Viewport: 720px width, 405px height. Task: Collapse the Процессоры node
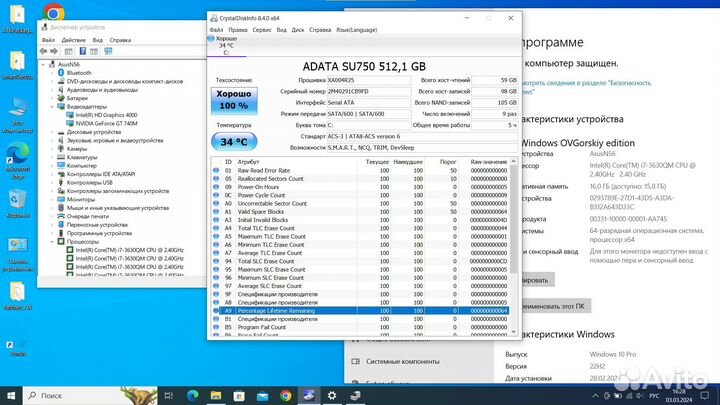pyautogui.click(x=53, y=242)
